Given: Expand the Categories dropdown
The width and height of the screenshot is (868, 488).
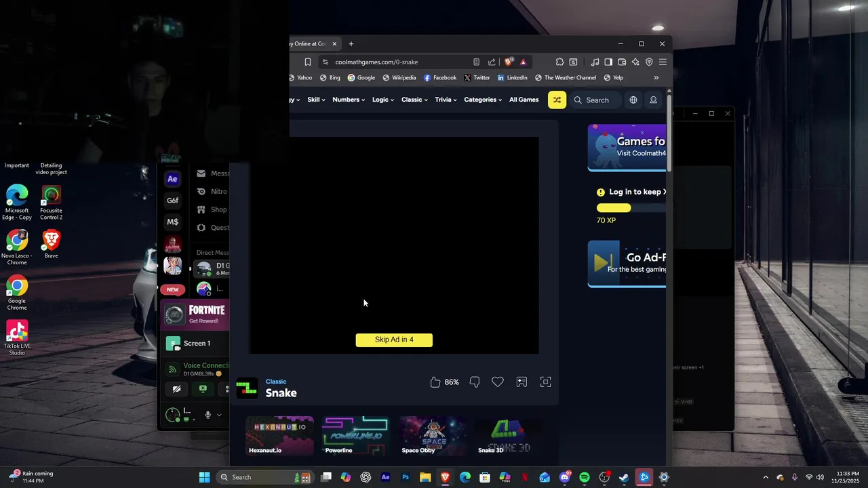Looking at the screenshot, I should [x=483, y=100].
